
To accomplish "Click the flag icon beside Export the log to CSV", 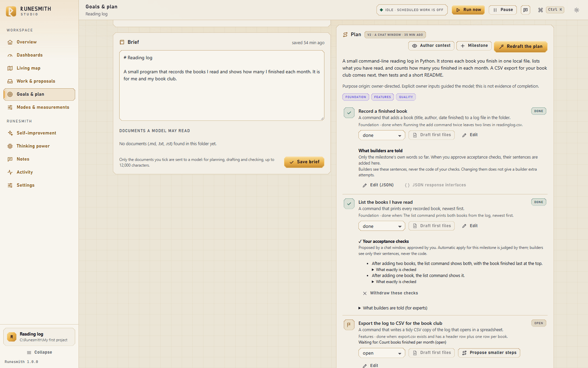I will [x=349, y=325].
